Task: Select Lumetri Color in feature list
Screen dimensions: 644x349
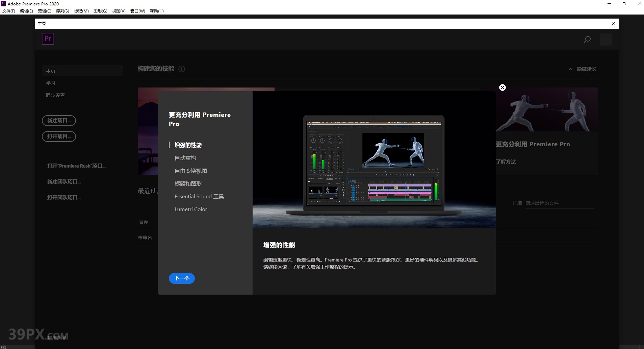Action: (x=191, y=209)
